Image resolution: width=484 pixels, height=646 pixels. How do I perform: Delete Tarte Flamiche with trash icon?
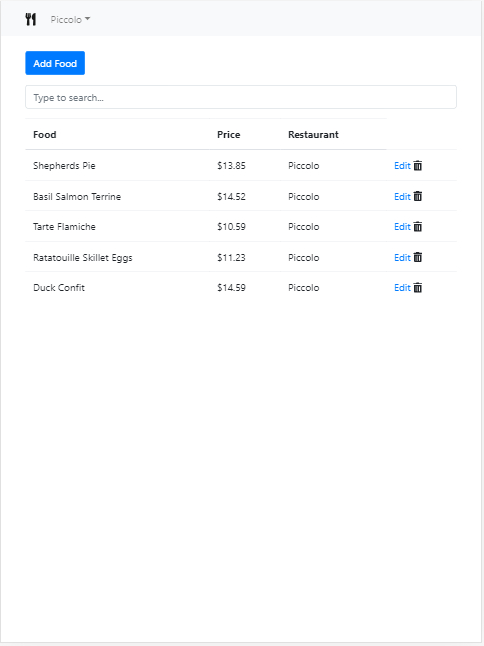tap(418, 226)
